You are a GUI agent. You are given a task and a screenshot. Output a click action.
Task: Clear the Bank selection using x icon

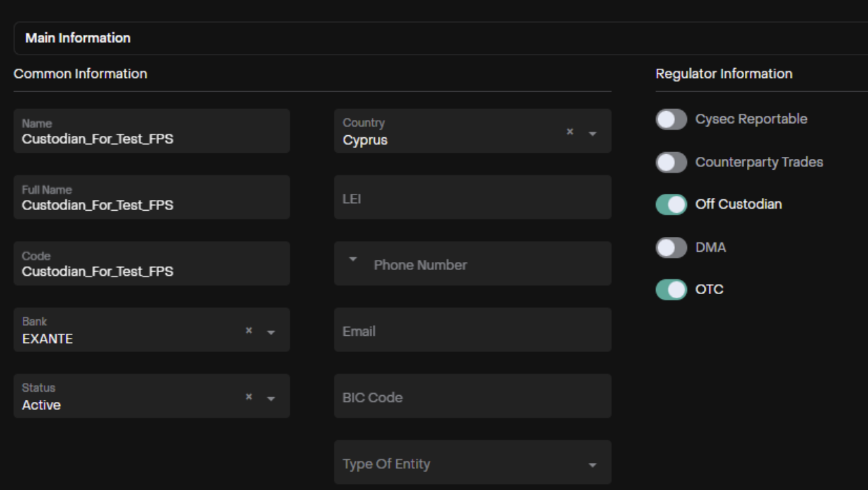[248, 331]
